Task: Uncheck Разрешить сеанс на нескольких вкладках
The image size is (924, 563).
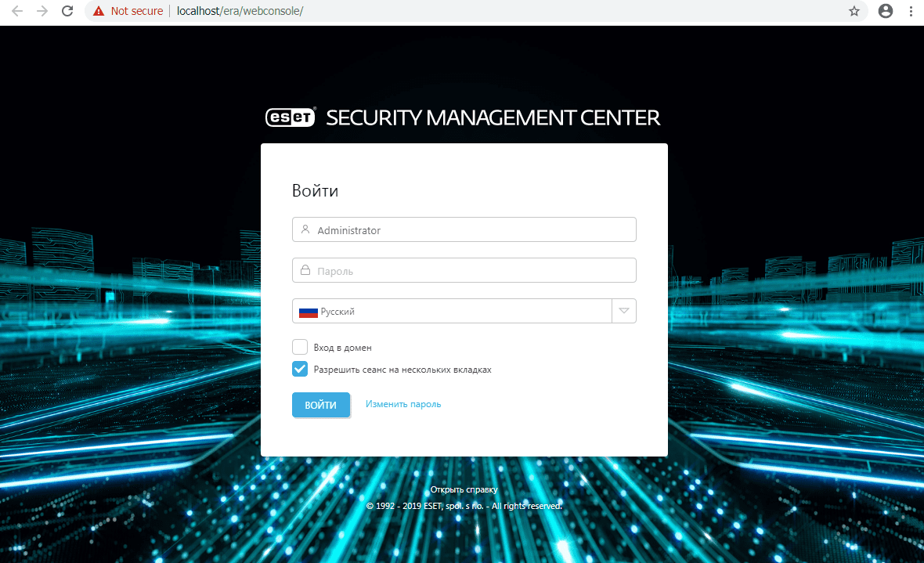Action: click(x=300, y=369)
